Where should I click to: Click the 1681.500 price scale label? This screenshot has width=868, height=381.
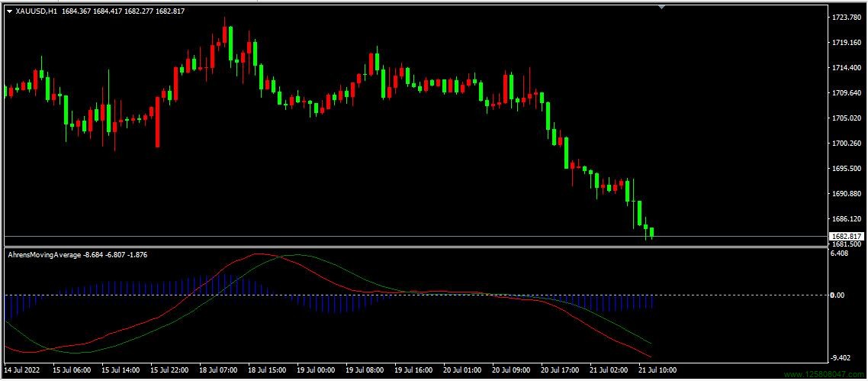[x=847, y=244]
